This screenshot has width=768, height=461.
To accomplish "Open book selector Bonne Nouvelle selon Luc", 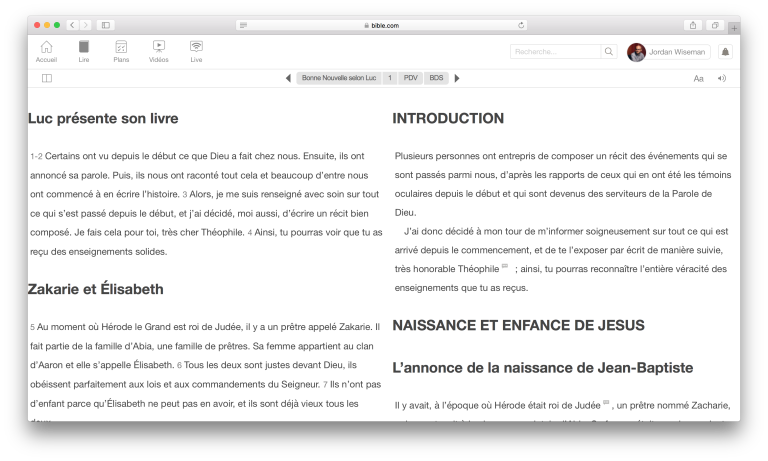I will 339,78.
